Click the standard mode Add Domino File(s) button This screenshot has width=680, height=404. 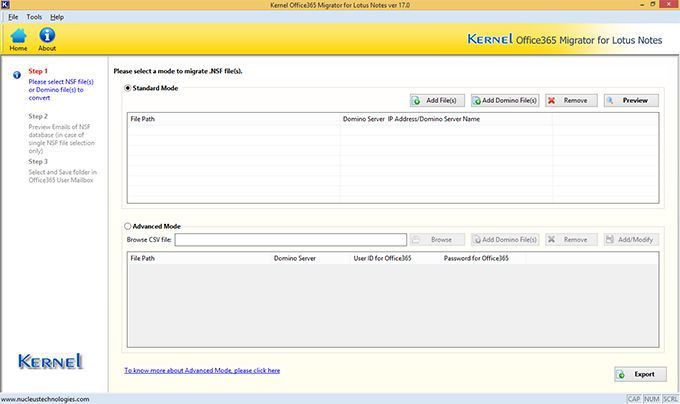coord(505,101)
